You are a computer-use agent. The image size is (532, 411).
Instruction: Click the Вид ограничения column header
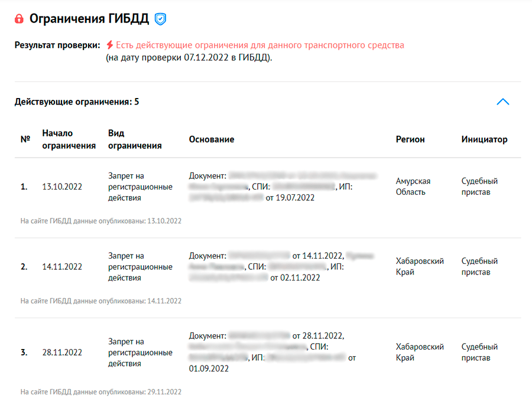pyautogui.click(x=135, y=139)
